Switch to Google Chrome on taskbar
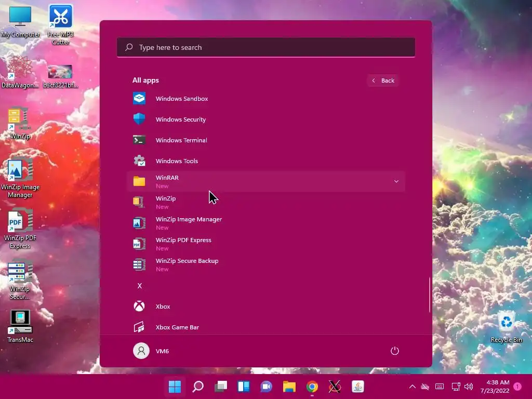 [312, 387]
